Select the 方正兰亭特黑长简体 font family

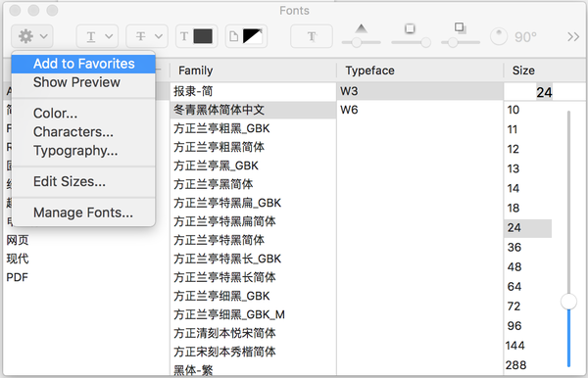coord(253,277)
